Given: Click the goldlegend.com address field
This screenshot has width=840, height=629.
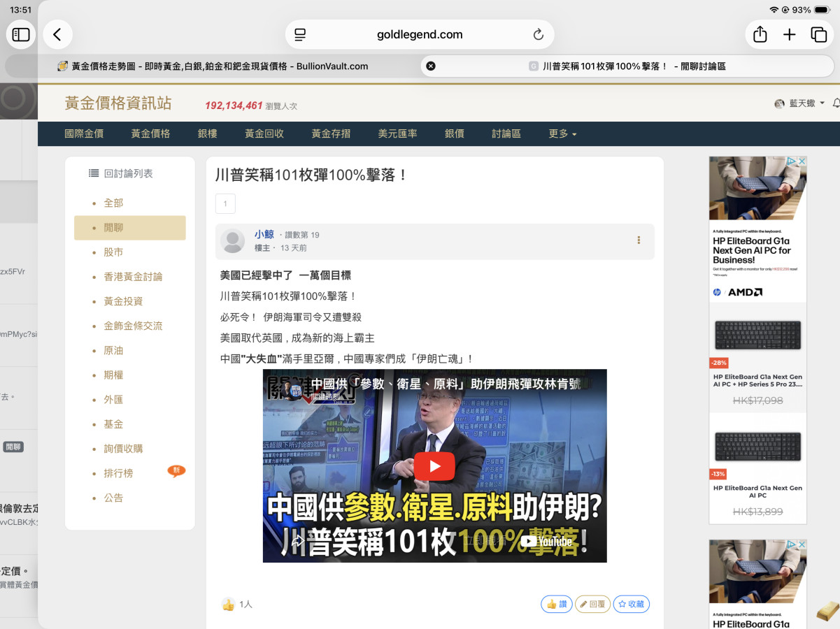Looking at the screenshot, I should [420, 34].
